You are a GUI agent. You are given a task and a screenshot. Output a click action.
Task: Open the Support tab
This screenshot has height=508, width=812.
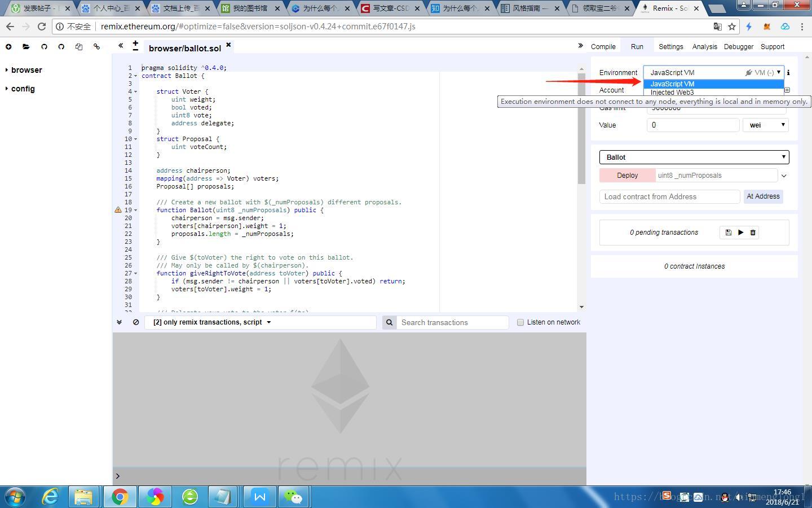[773, 47]
